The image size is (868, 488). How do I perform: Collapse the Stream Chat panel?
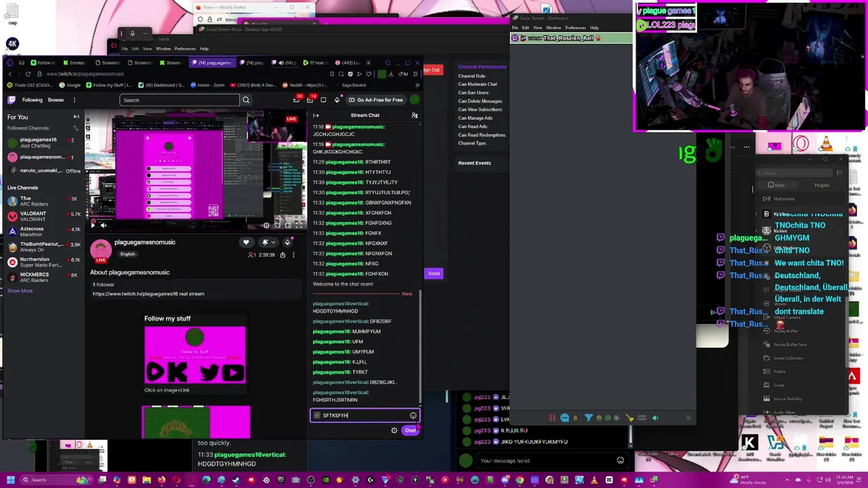pyautogui.click(x=316, y=115)
